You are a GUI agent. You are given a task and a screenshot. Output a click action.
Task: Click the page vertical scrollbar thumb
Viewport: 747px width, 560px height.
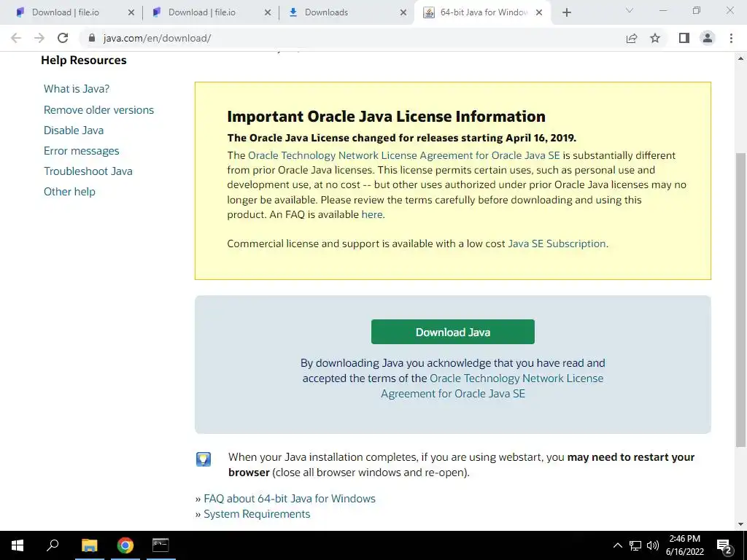740,300
